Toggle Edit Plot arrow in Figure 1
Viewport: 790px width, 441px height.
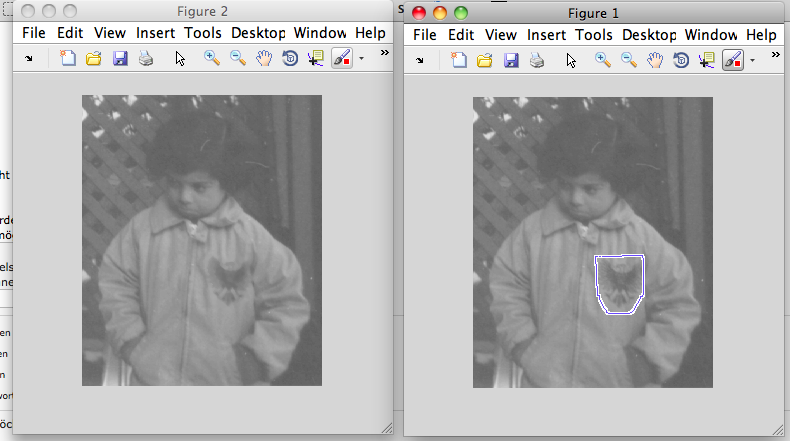point(571,60)
